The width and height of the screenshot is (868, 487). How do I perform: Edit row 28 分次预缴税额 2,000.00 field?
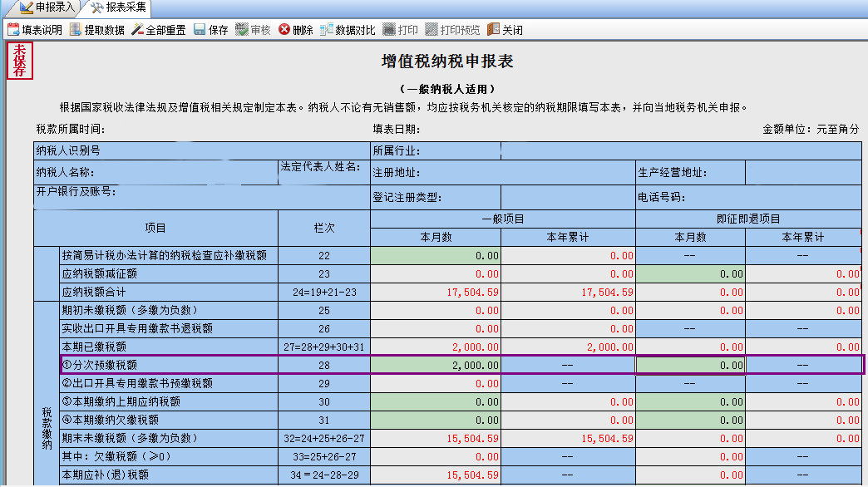click(x=436, y=366)
